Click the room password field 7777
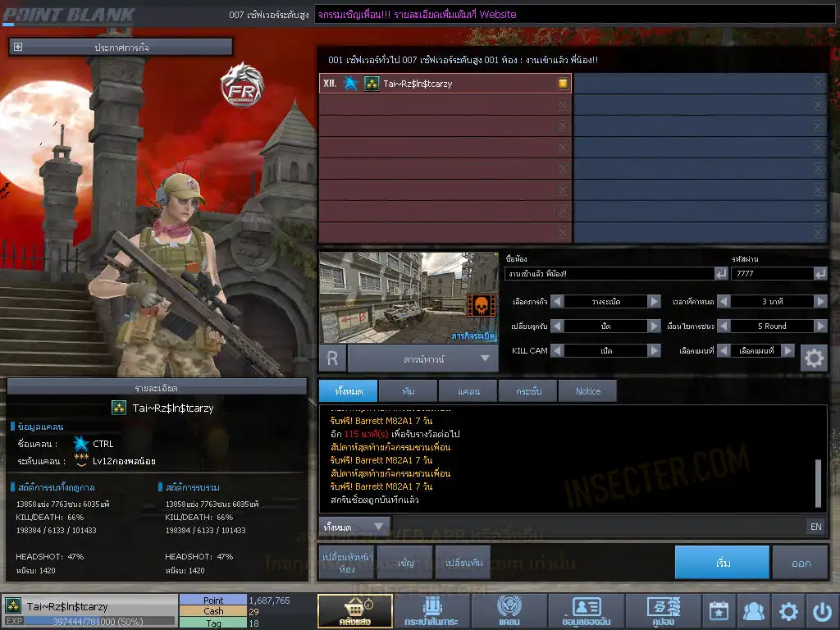This screenshot has width=840, height=630. coord(769,274)
